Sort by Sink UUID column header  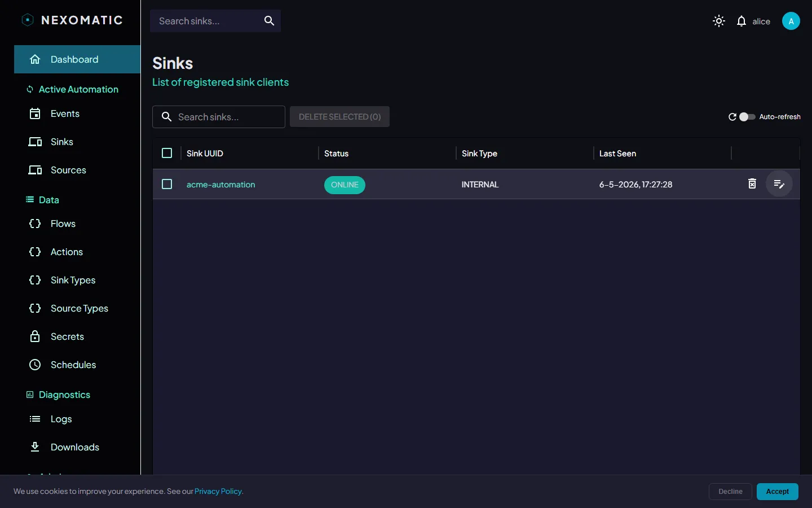click(x=205, y=154)
